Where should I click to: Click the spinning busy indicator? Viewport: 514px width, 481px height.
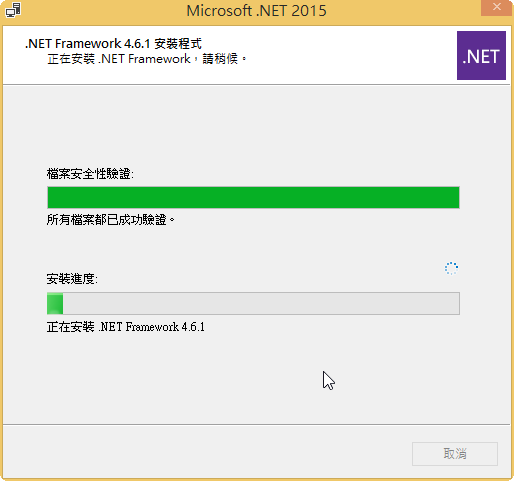[451, 268]
